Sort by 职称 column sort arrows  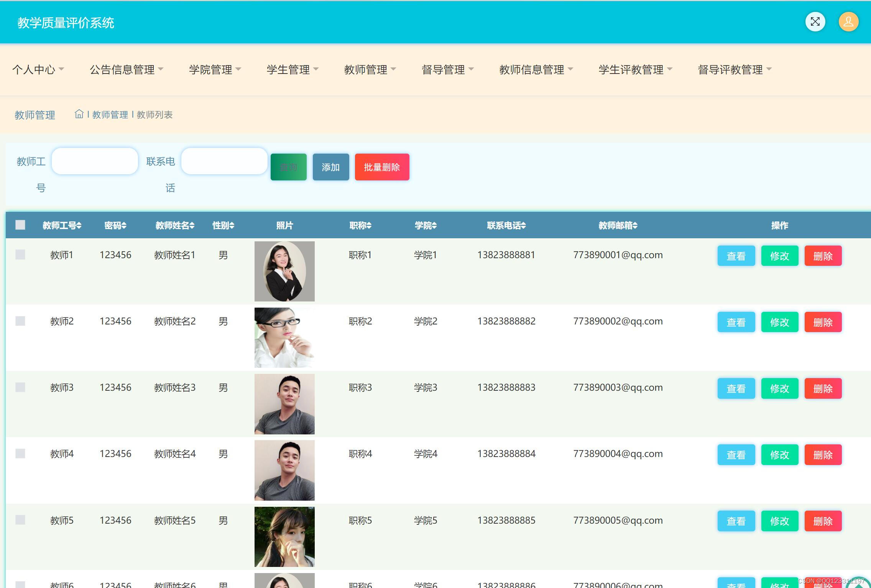(369, 226)
